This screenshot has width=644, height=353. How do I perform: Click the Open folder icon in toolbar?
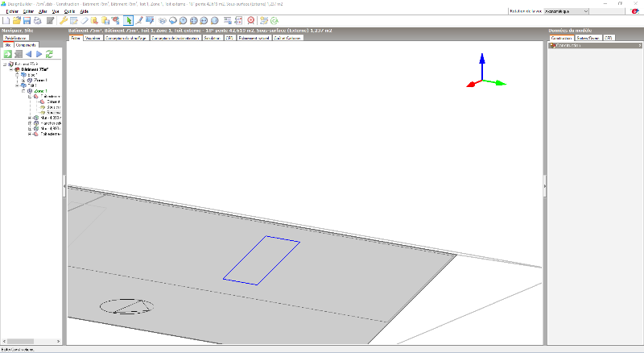[x=16, y=20]
